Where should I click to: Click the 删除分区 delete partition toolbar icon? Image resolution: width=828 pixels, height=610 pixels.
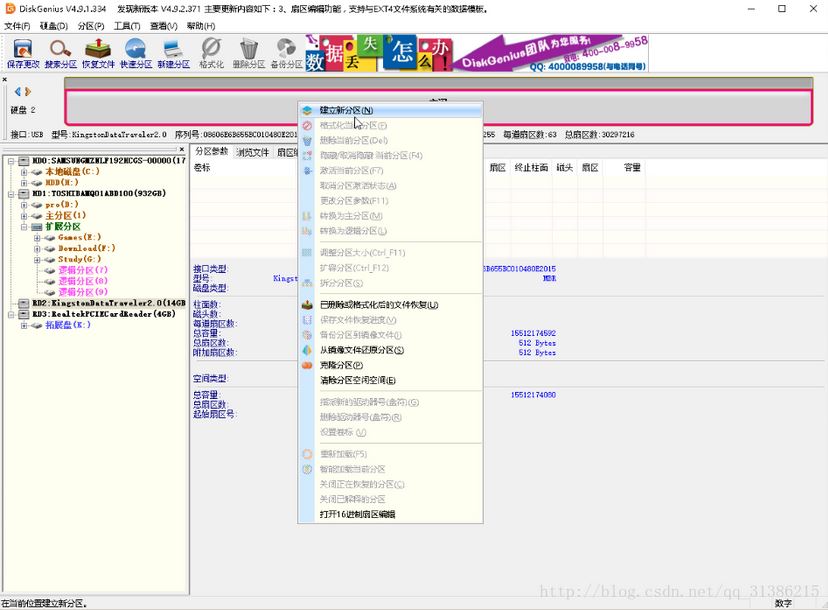click(249, 54)
